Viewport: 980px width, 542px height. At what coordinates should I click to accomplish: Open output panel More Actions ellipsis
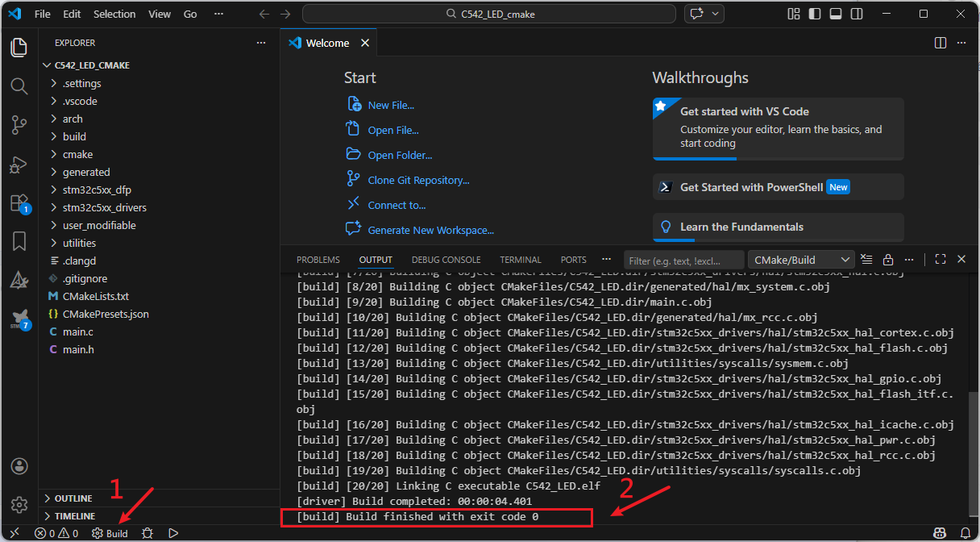coord(908,260)
